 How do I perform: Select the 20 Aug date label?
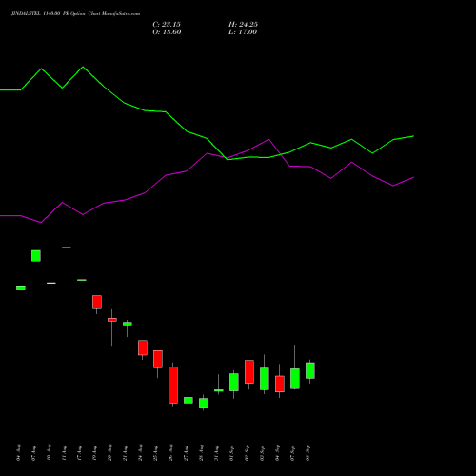(x=109, y=452)
